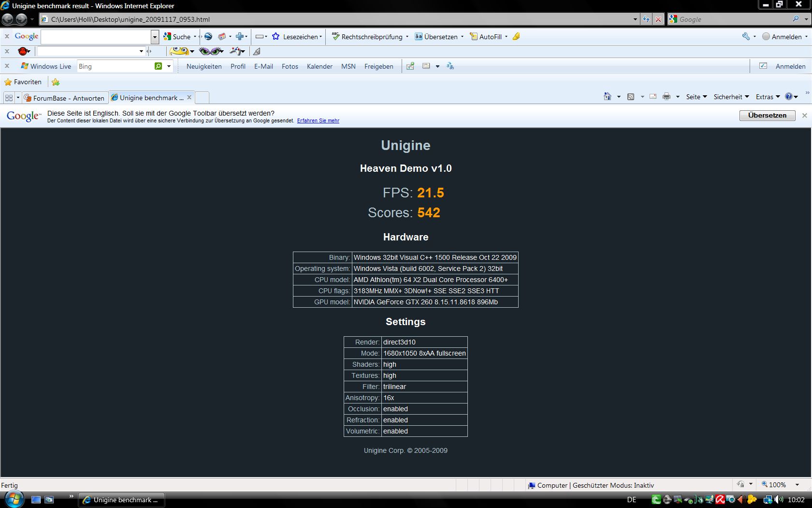Image resolution: width=812 pixels, height=508 pixels.
Task: Close the Google translation notification bar
Action: click(804, 115)
